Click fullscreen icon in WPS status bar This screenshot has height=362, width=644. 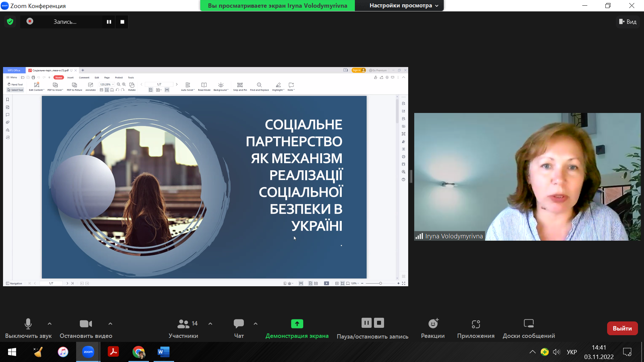point(404,283)
